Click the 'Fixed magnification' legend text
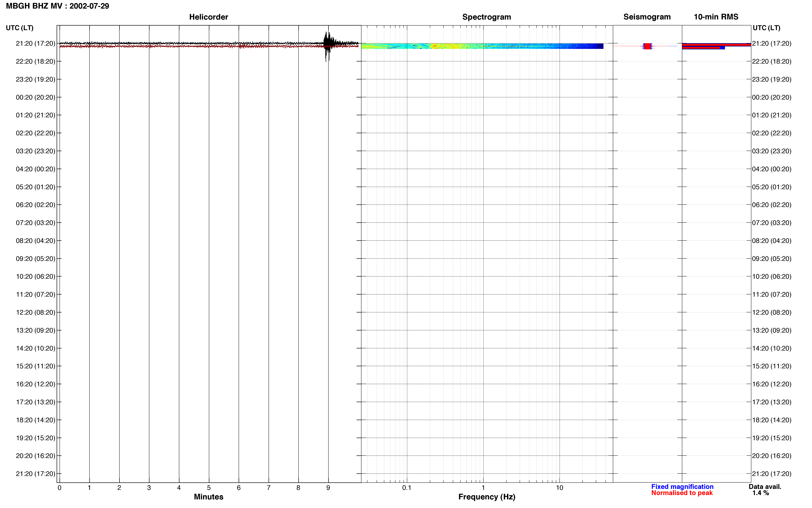This screenshot has width=812, height=508. (x=682, y=486)
